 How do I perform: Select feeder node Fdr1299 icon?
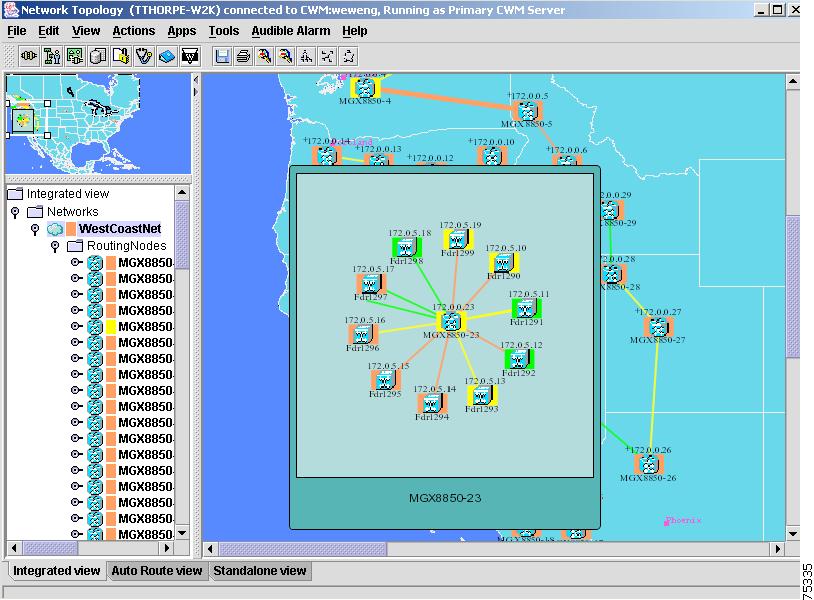click(457, 240)
